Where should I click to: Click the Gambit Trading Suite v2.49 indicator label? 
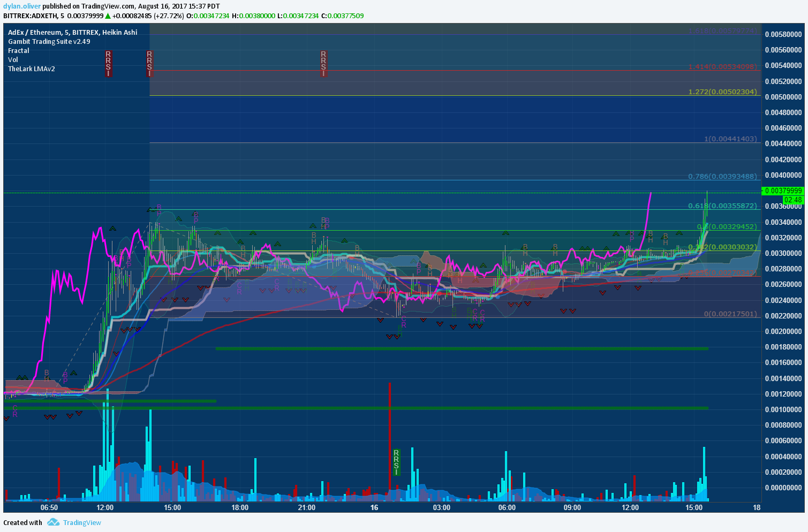click(49, 41)
